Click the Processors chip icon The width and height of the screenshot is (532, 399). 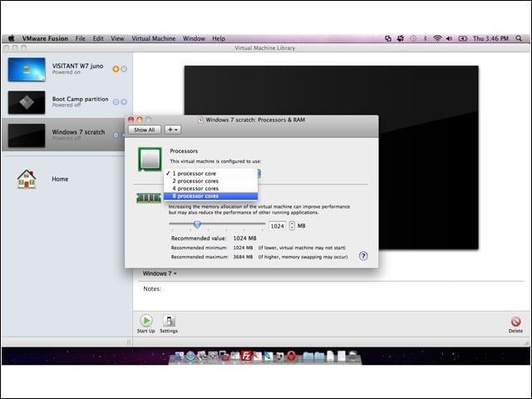150,159
